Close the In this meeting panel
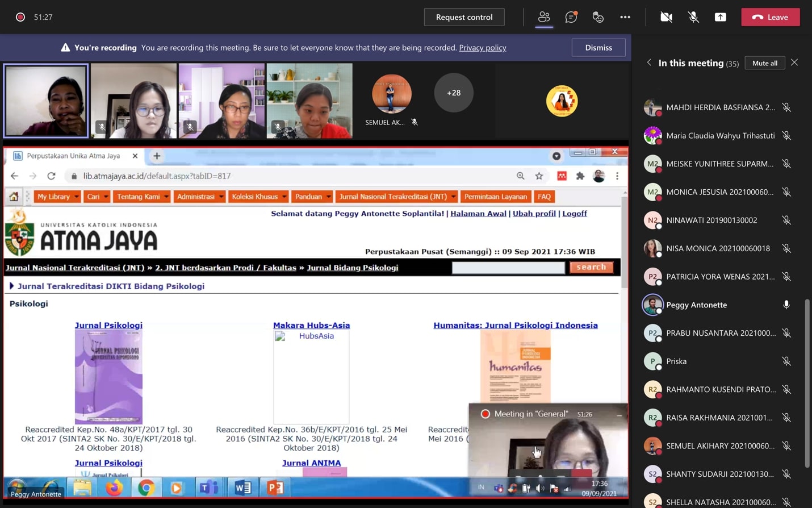 (794, 63)
